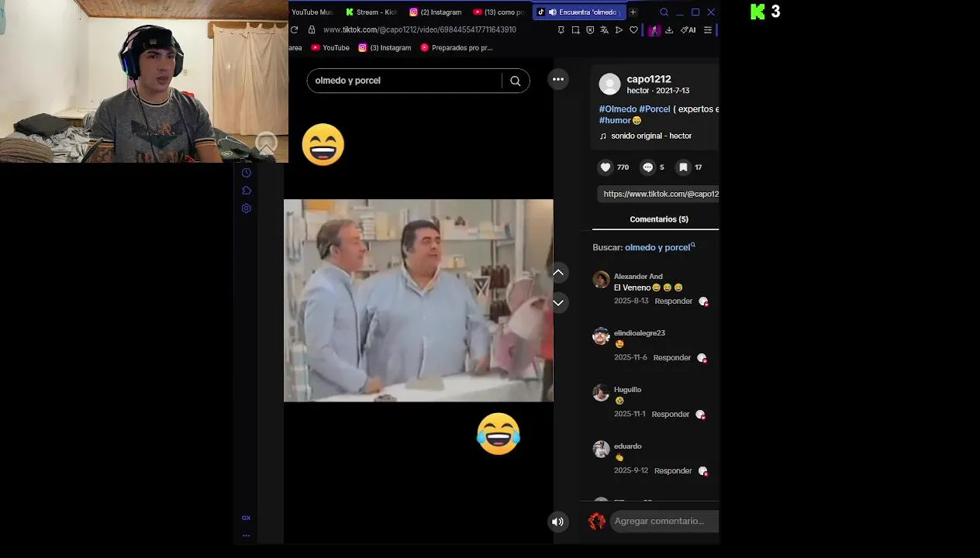The image size is (980, 558).
Task: Reply to eduardo's comment
Action: (672, 471)
